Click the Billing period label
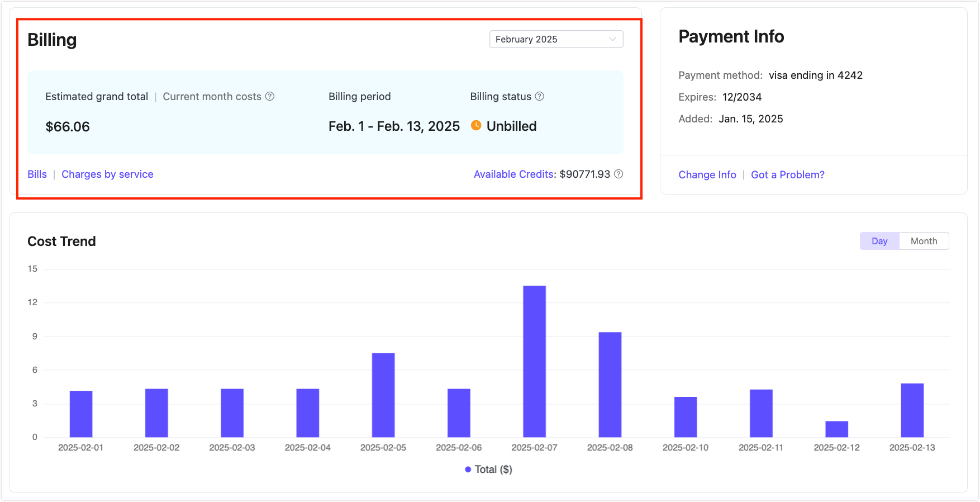 point(360,96)
